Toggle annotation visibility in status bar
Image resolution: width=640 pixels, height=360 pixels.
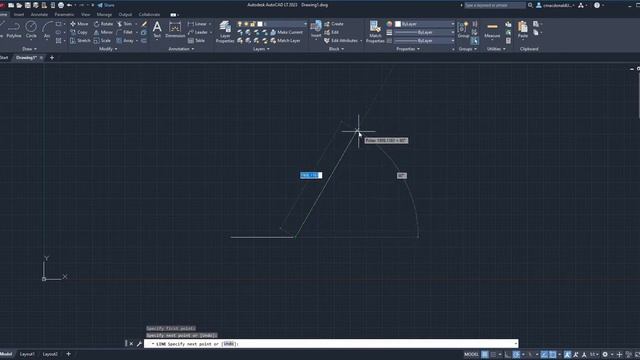[567, 354]
